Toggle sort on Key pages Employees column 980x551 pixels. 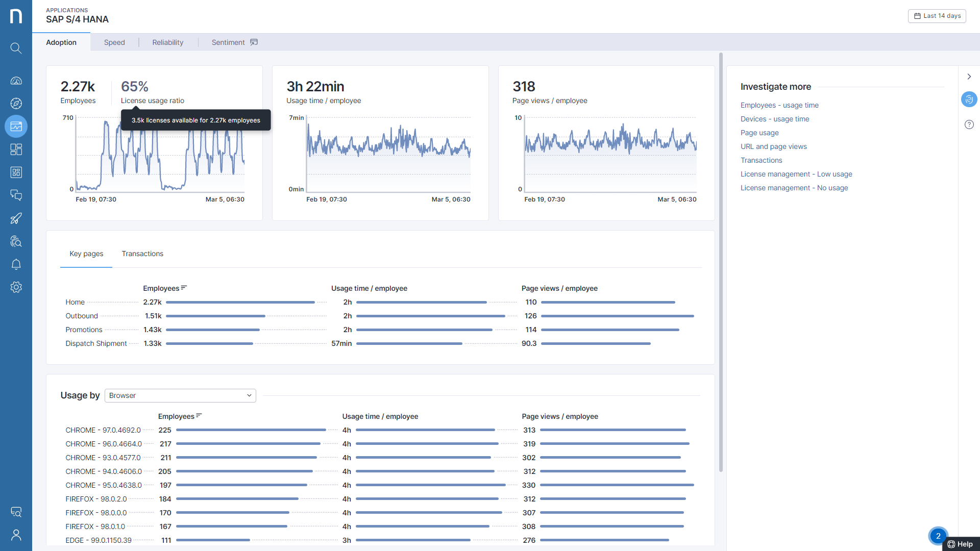click(184, 288)
